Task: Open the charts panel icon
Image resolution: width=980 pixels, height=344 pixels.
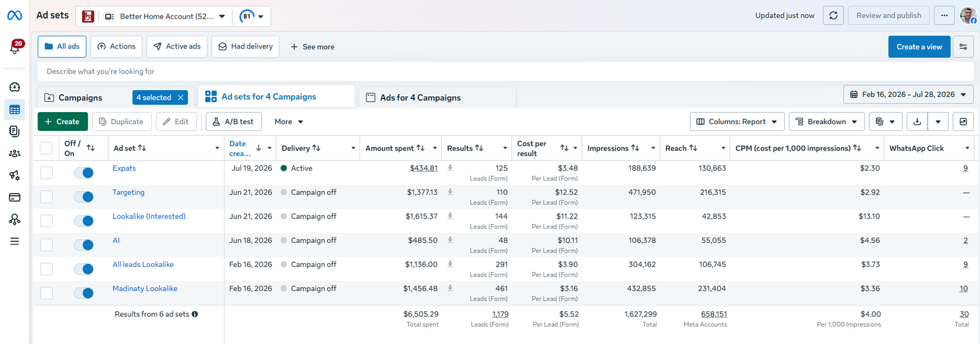Action: pyautogui.click(x=963, y=122)
